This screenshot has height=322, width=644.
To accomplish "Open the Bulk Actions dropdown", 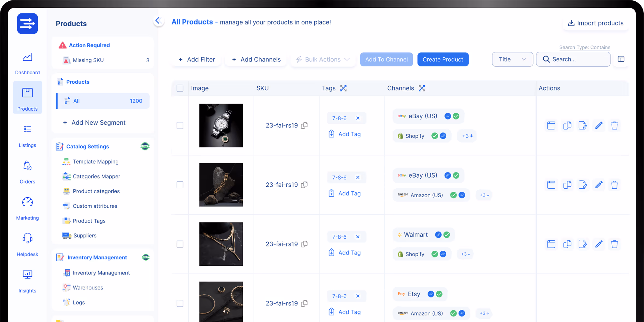I will pyautogui.click(x=323, y=59).
